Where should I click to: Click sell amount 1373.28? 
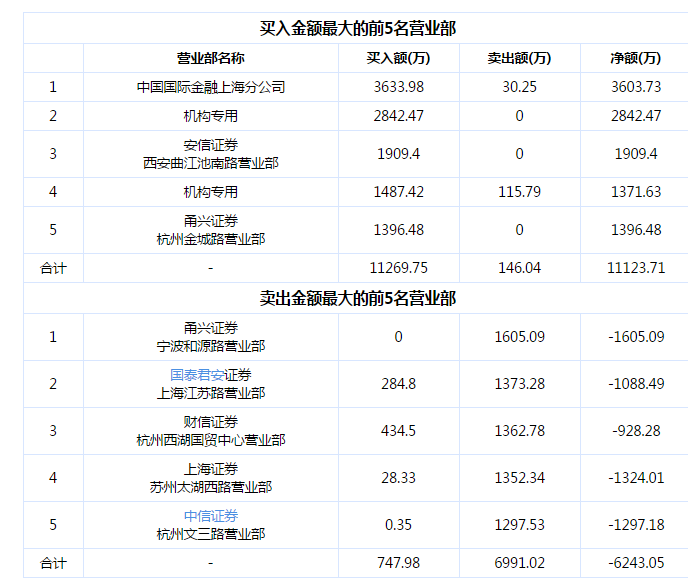tap(520, 384)
